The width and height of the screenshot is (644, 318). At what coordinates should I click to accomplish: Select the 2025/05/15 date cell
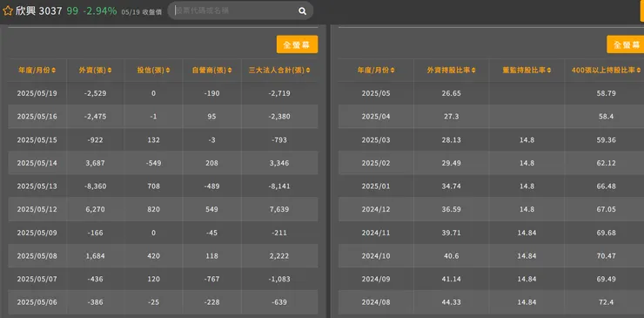click(x=37, y=140)
